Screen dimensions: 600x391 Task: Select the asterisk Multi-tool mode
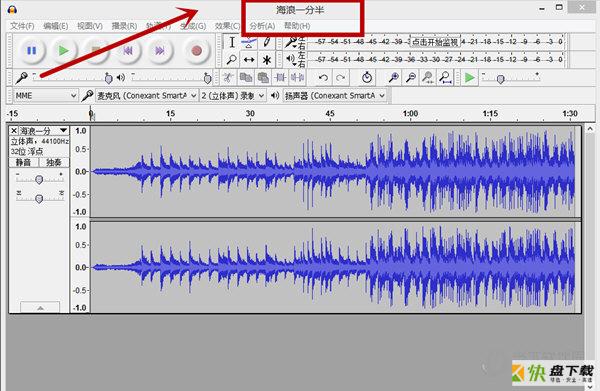click(x=266, y=59)
